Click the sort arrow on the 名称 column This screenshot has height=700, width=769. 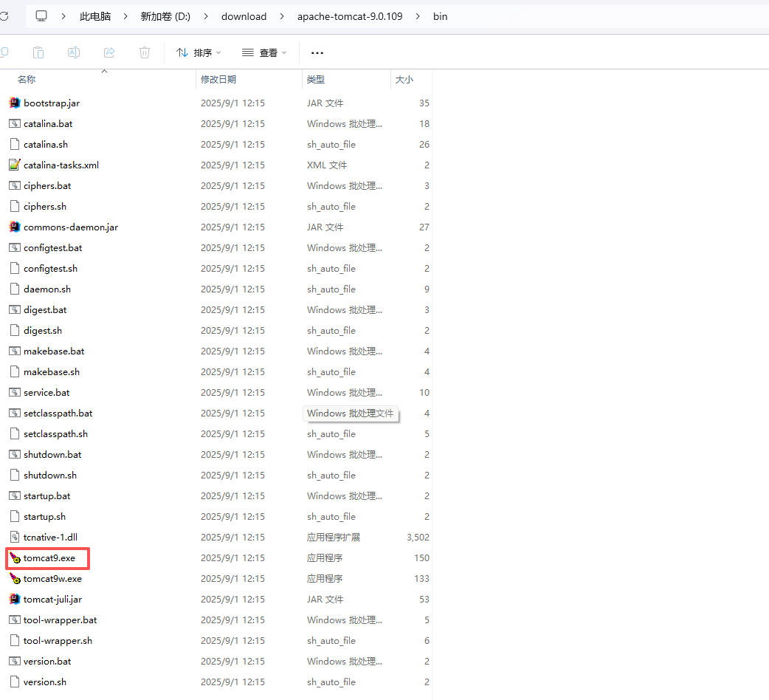pos(104,70)
